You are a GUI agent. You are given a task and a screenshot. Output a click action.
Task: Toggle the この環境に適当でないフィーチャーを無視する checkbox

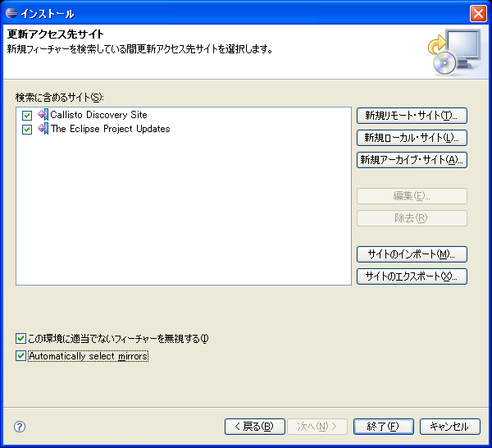[20, 338]
